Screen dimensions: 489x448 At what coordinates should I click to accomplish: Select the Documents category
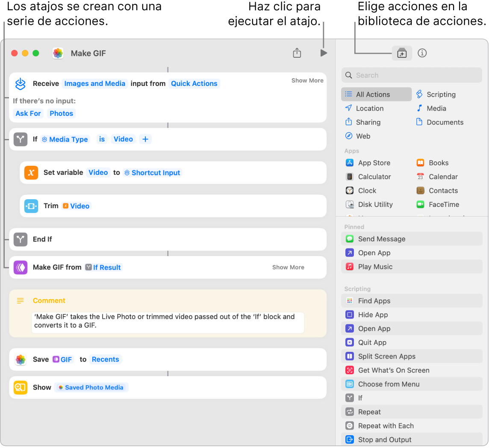[440, 122]
